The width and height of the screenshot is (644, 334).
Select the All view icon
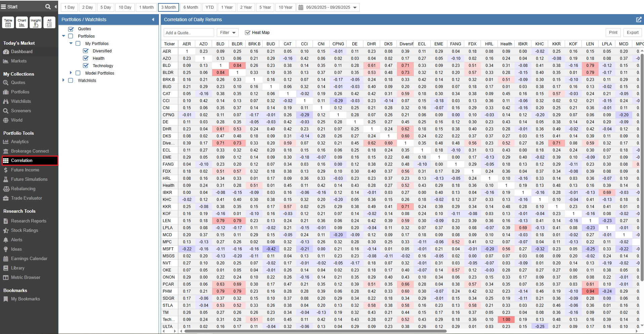pos(49,23)
